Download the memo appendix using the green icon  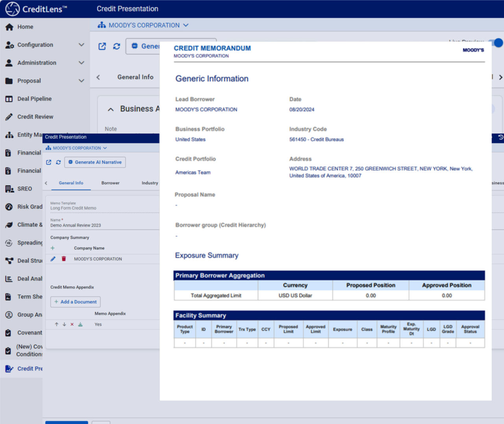tap(80, 324)
